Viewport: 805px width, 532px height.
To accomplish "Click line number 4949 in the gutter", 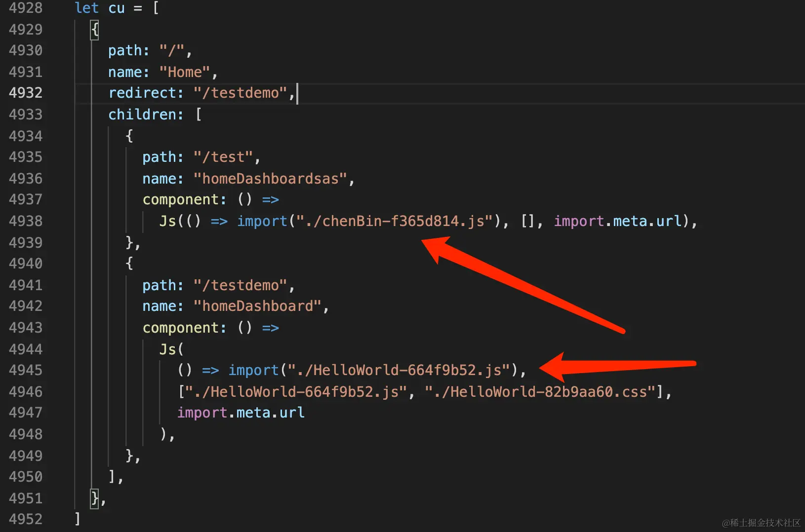I will click(26, 456).
